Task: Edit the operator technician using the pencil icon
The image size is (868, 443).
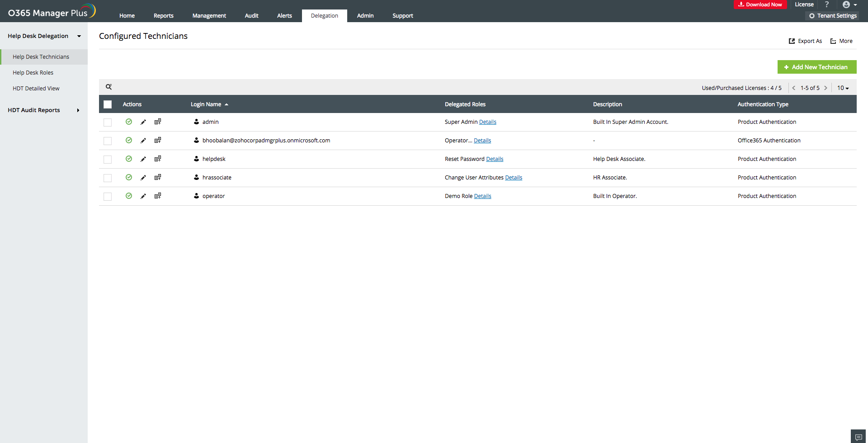Action: click(143, 196)
